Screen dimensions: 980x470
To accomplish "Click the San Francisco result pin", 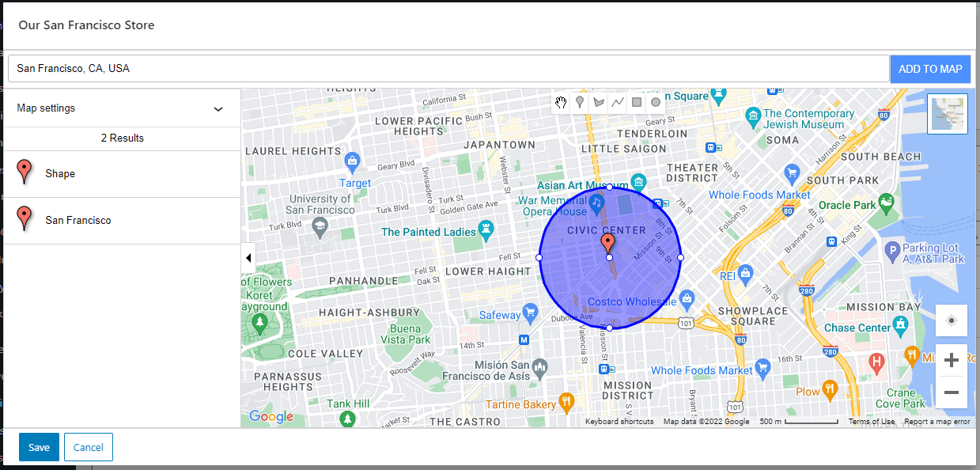I will [x=25, y=218].
